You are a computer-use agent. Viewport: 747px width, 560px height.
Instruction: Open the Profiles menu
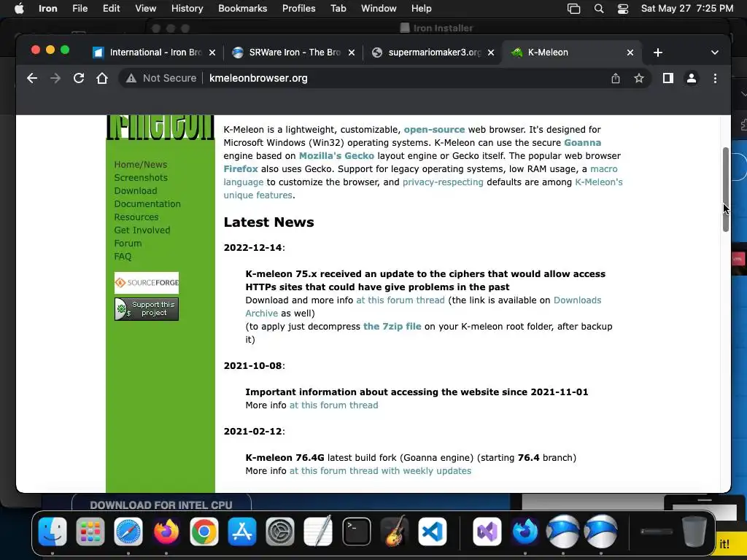tap(298, 9)
